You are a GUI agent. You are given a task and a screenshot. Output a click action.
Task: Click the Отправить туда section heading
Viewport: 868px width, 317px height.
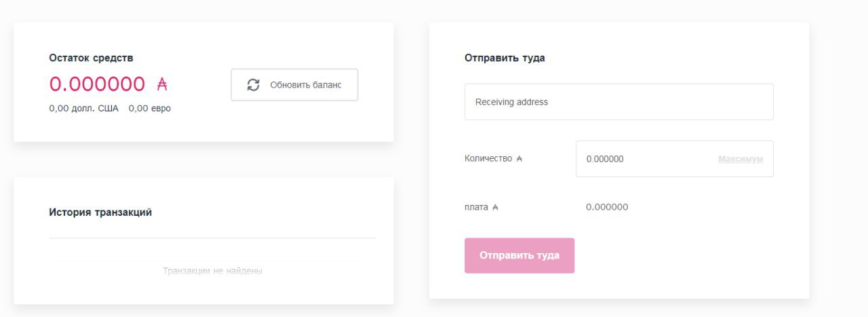click(x=505, y=58)
